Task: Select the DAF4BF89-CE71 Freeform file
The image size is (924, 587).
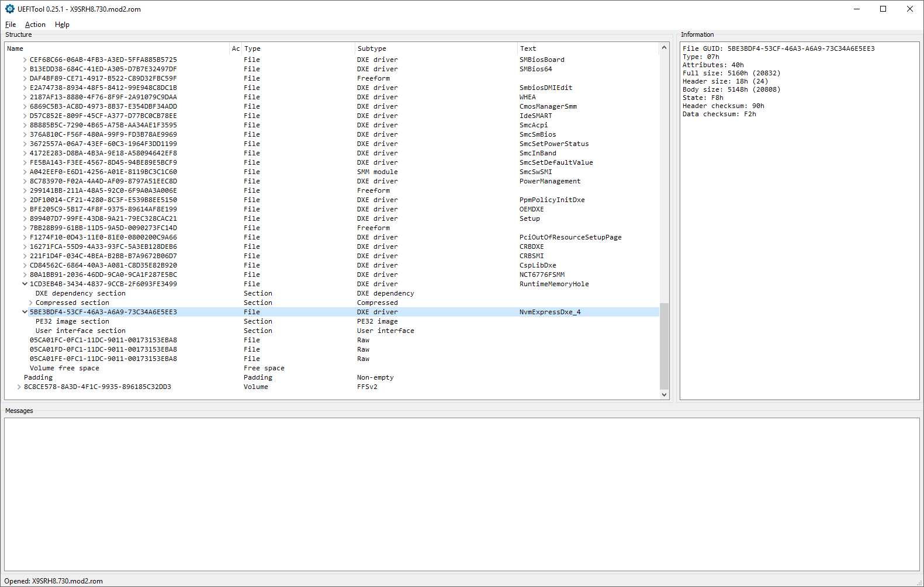Action: coord(332,78)
